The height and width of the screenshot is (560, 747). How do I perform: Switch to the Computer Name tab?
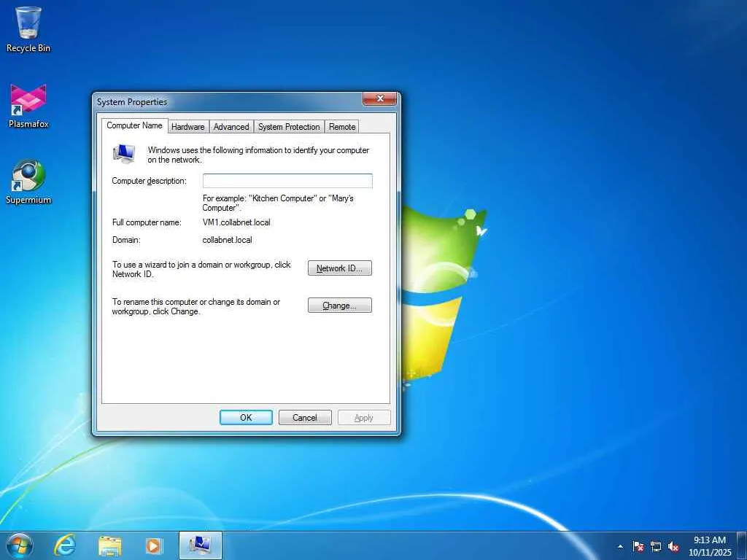pos(134,125)
